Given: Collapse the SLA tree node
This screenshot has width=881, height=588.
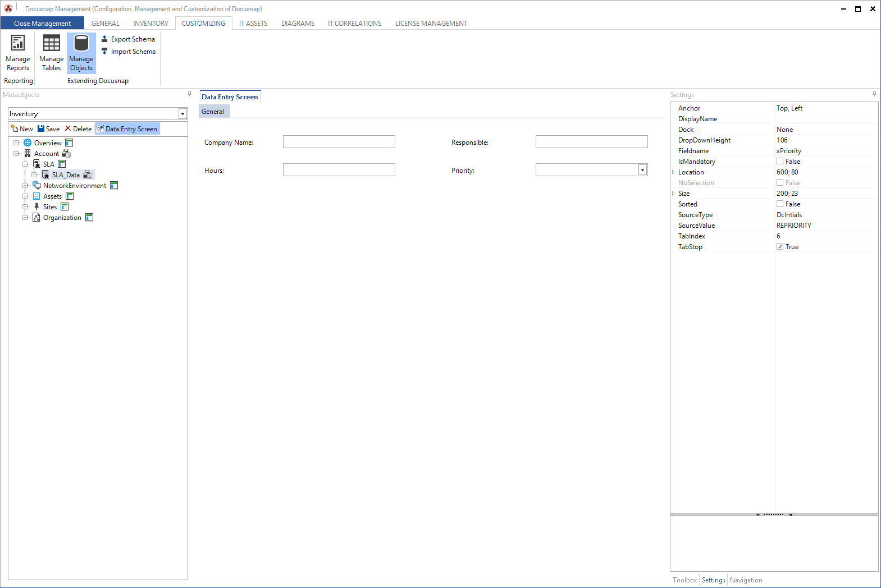Looking at the screenshot, I should point(25,164).
